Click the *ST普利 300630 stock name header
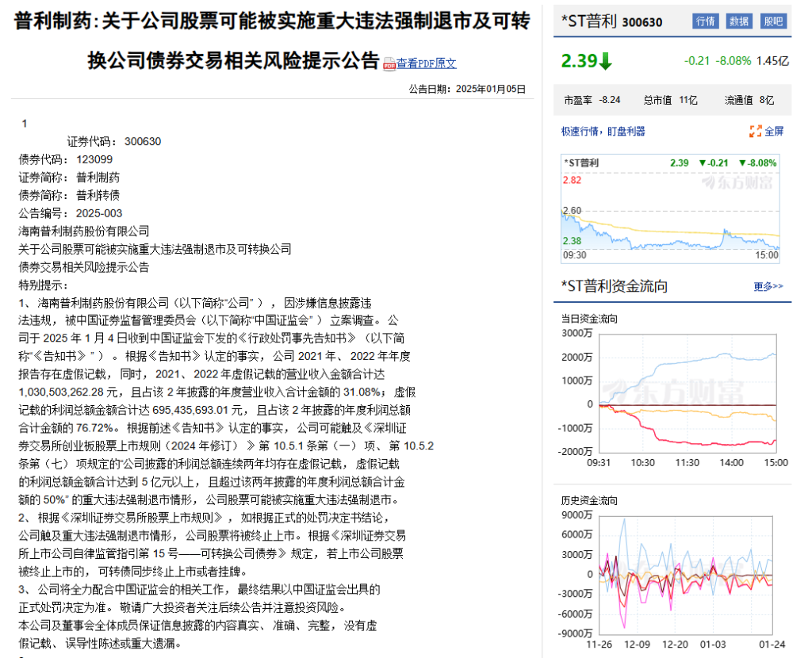 611,21
